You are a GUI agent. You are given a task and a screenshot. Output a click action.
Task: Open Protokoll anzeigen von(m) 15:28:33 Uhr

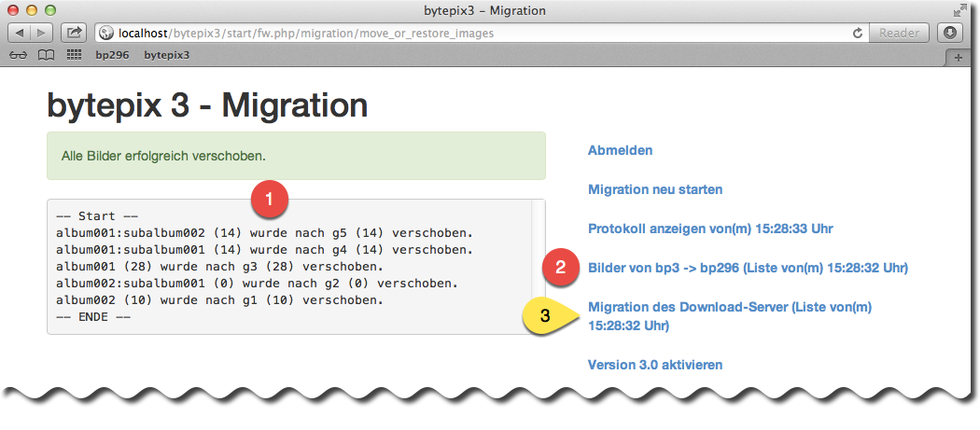click(710, 229)
